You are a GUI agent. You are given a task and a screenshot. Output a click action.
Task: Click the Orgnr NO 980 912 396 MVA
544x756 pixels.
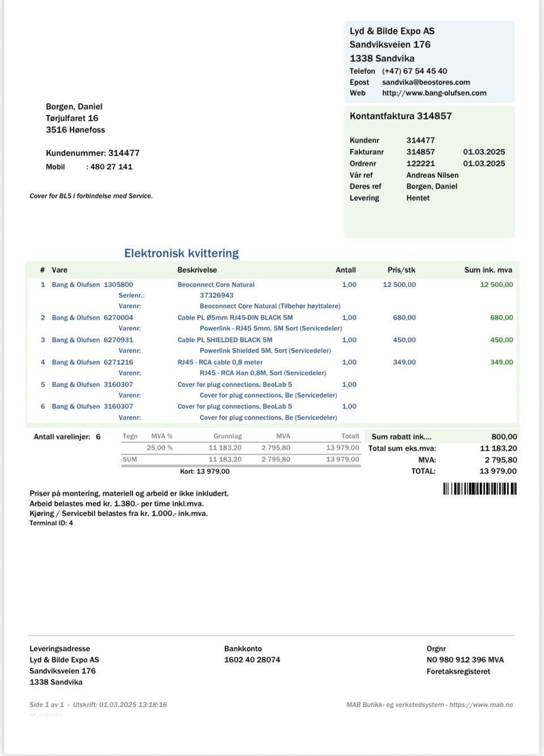pyautogui.click(x=465, y=660)
